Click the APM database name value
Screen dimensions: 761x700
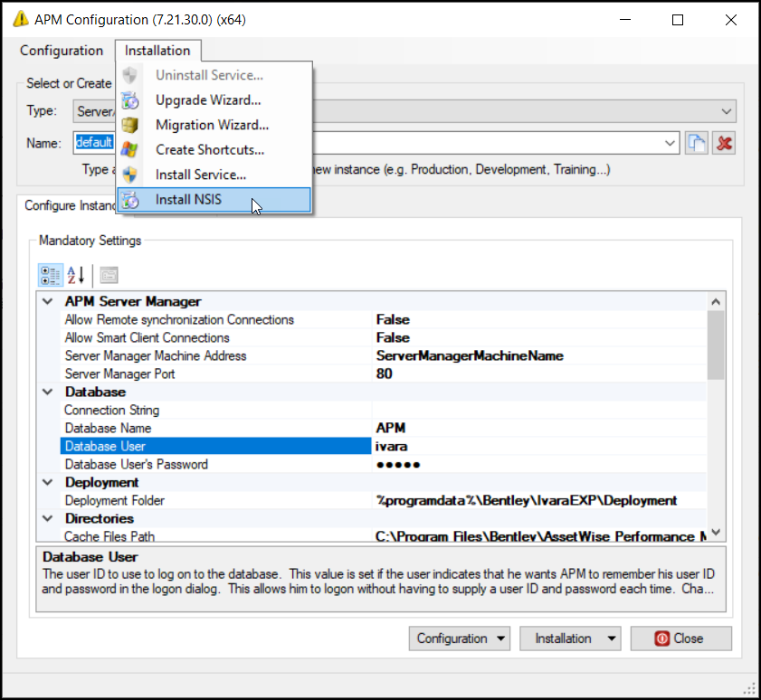point(538,429)
